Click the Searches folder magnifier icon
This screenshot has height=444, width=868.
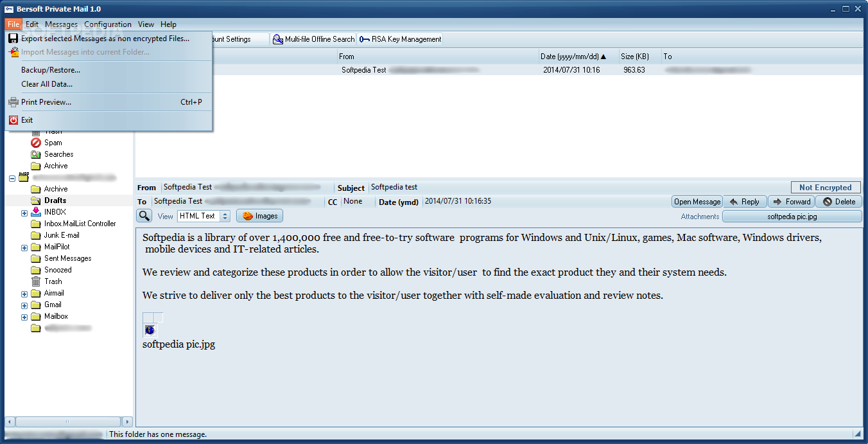pos(36,154)
